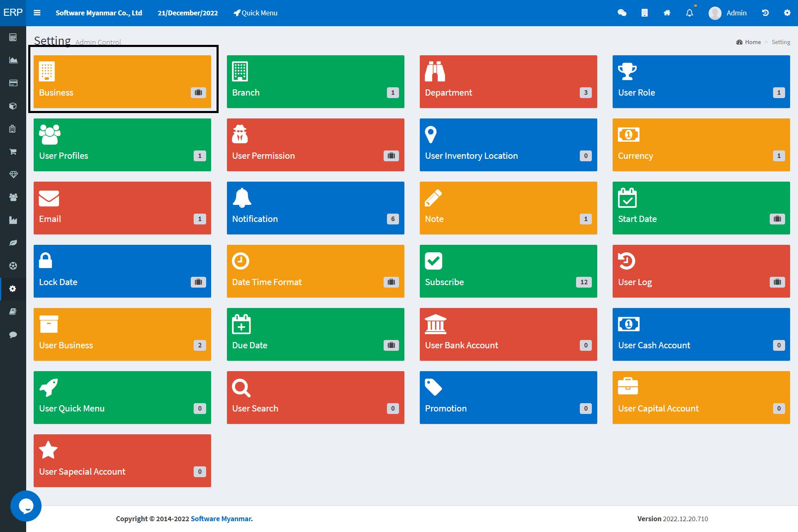Click the history icon in top bar
This screenshot has height=532, width=798.
(x=765, y=13)
